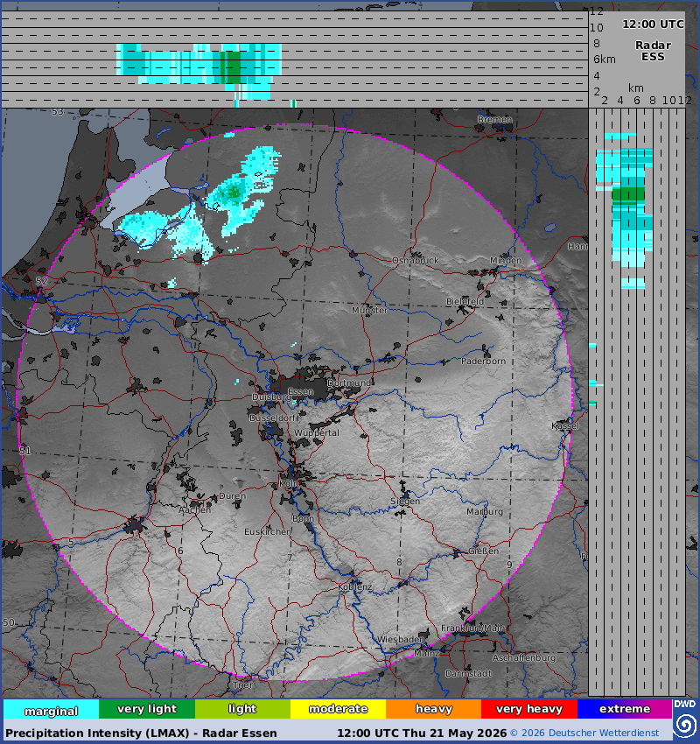Screen dimensions: 700x744
Task: Click the Precipitation Intensity (LMAX) title
Action: click(x=141, y=733)
